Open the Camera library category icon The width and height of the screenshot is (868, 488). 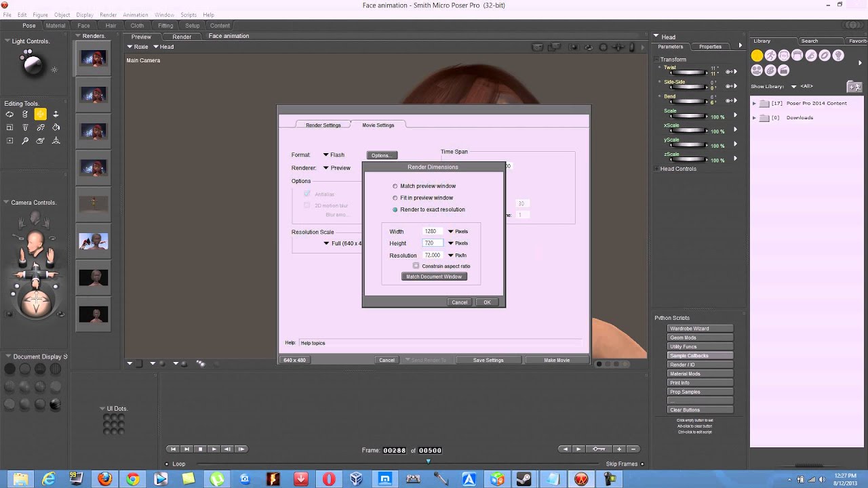757,70
